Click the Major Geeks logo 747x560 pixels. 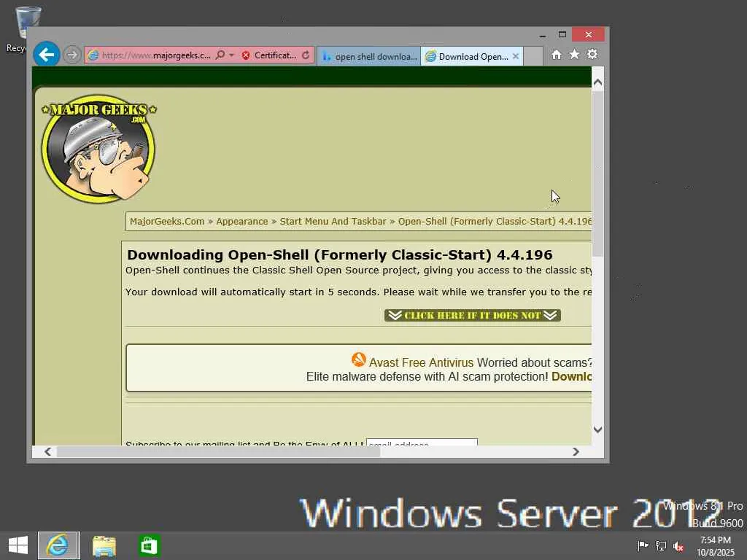[98, 149]
